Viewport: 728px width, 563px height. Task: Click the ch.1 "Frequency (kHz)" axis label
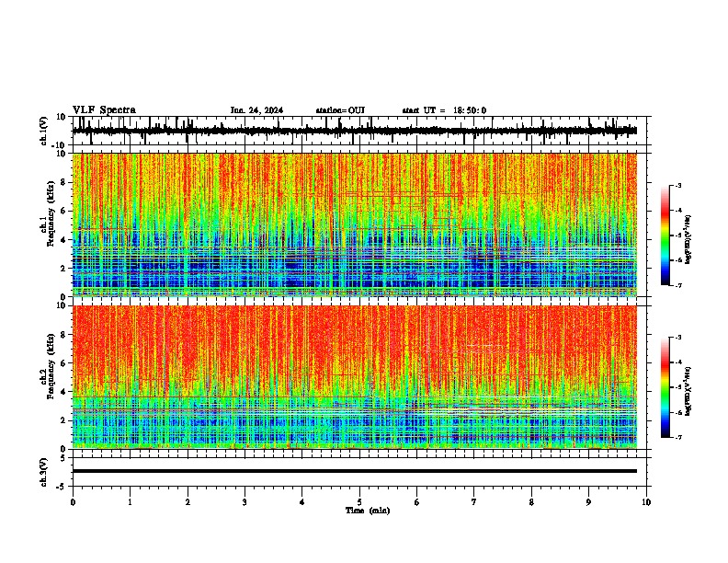click(51, 214)
